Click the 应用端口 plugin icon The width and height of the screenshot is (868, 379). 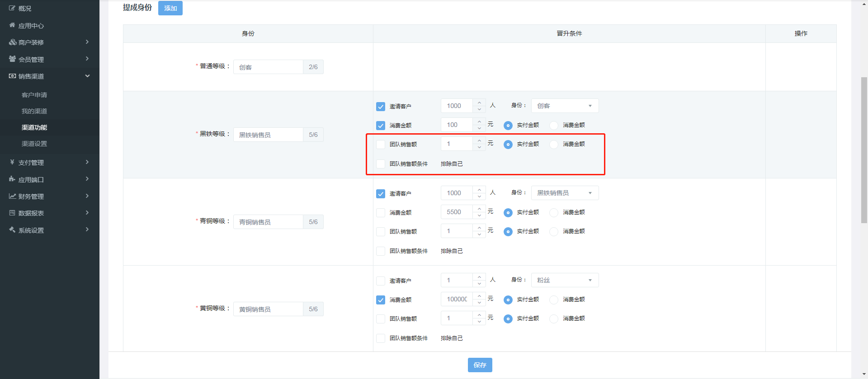(12, 179)
